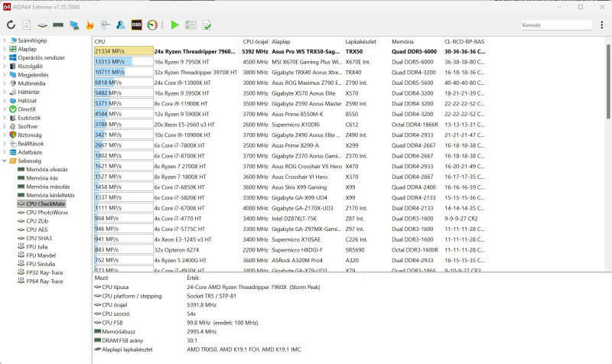This screenshot has width=612, height=364.
Task: Expand the Megjelenítés tree node
Action: tap(5, 74)
